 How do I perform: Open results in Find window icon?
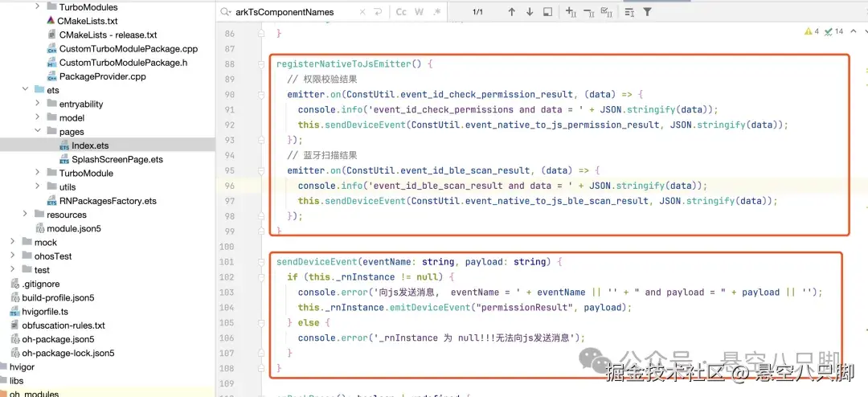tap(547, 11)
